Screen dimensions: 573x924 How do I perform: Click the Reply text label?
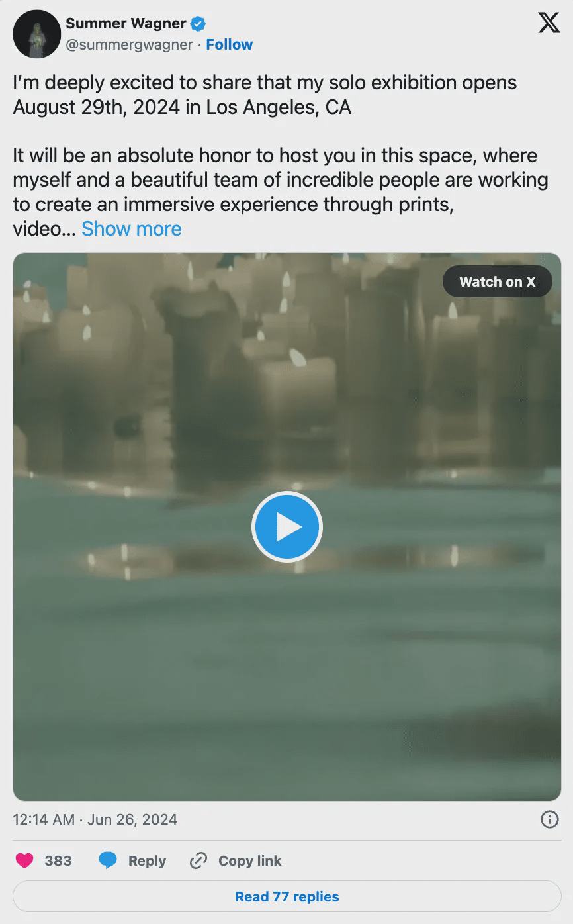pos(147,860)
